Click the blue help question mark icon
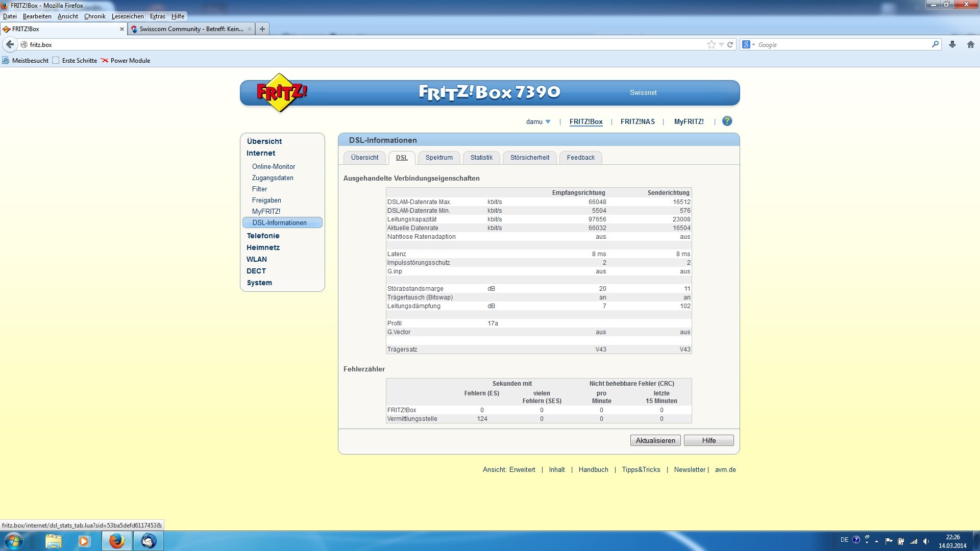 pos(727,121)
